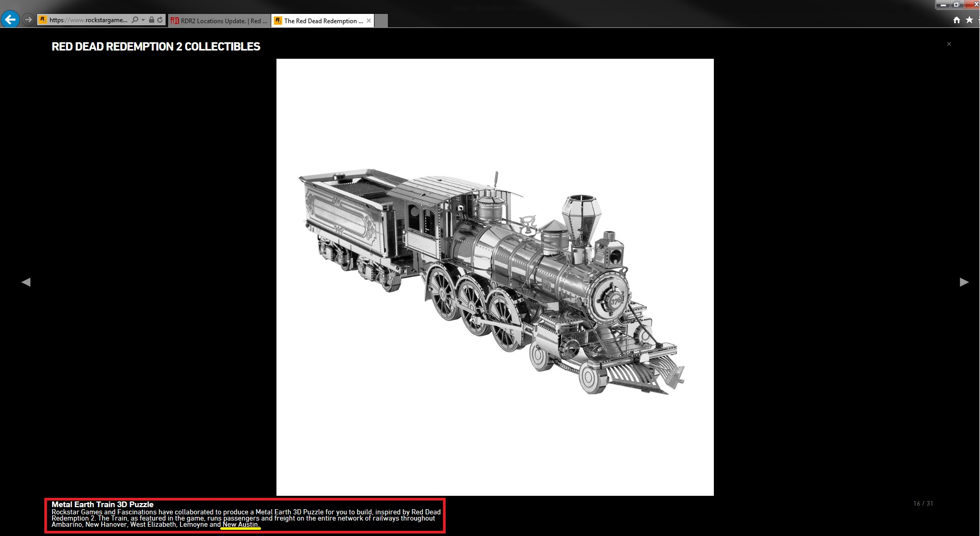The height and width of the screenshot is (536, 980).
Task: Click the search magnifier in address bar
Action: point(135,20)
